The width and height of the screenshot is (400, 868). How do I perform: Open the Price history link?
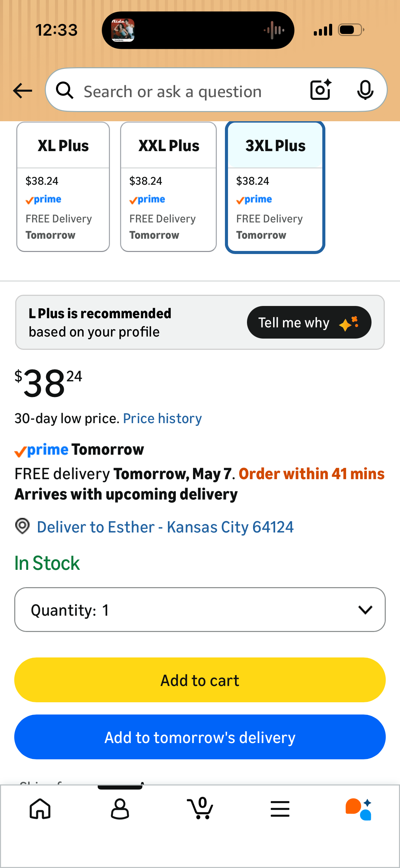click(162, 418)
